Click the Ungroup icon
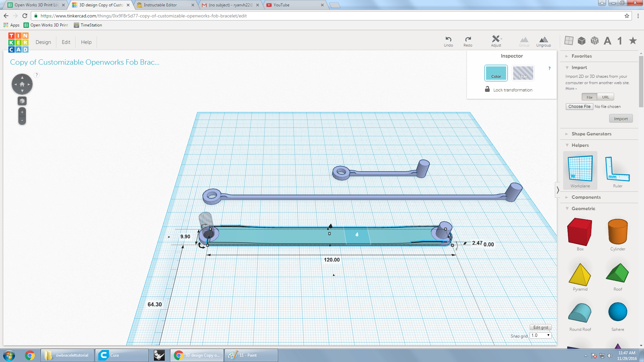The width and height of the screenshot is (644, 362). coord(543,42)
